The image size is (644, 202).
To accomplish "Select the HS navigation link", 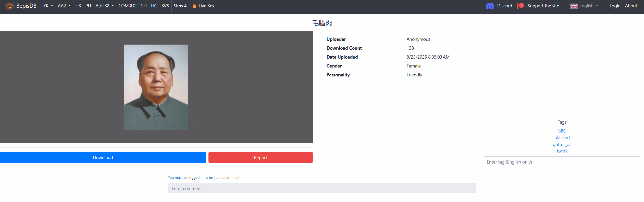I will coord(78,6).
